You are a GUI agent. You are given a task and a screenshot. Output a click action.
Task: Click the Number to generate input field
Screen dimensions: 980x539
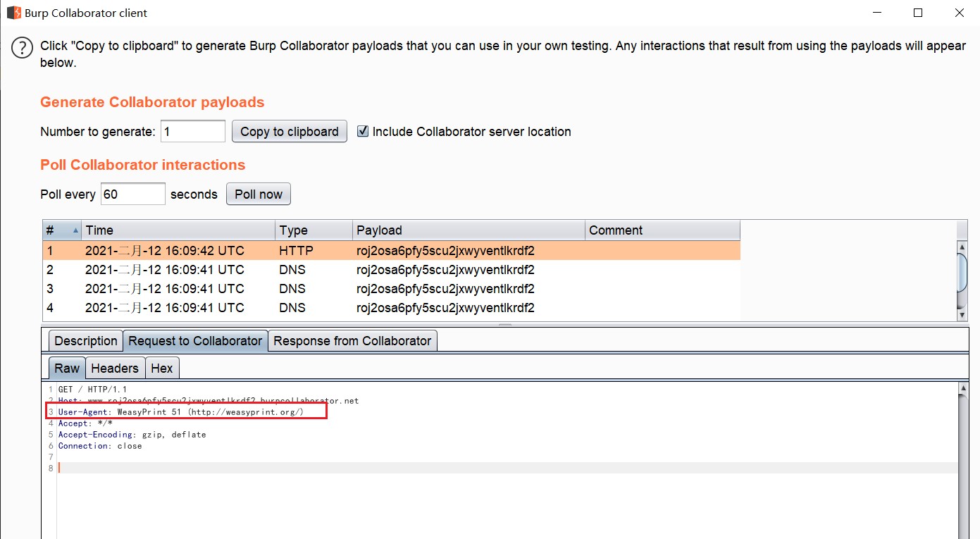click(x=193, y=131)
